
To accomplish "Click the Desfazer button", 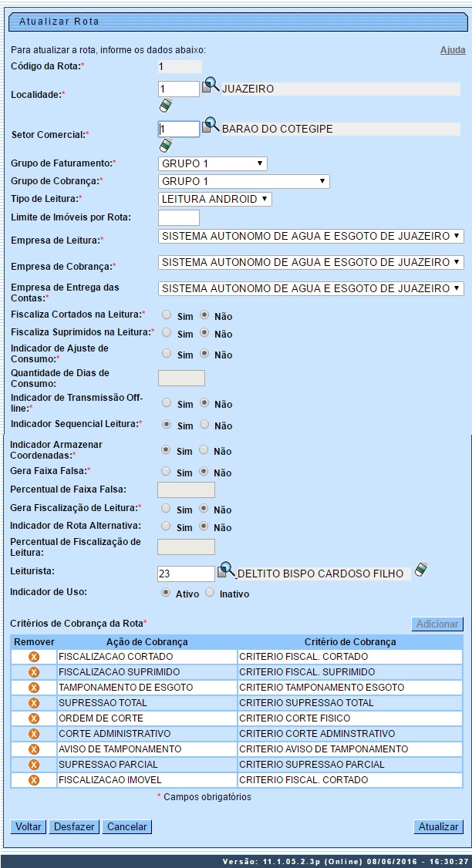I will tap(74, 826).
